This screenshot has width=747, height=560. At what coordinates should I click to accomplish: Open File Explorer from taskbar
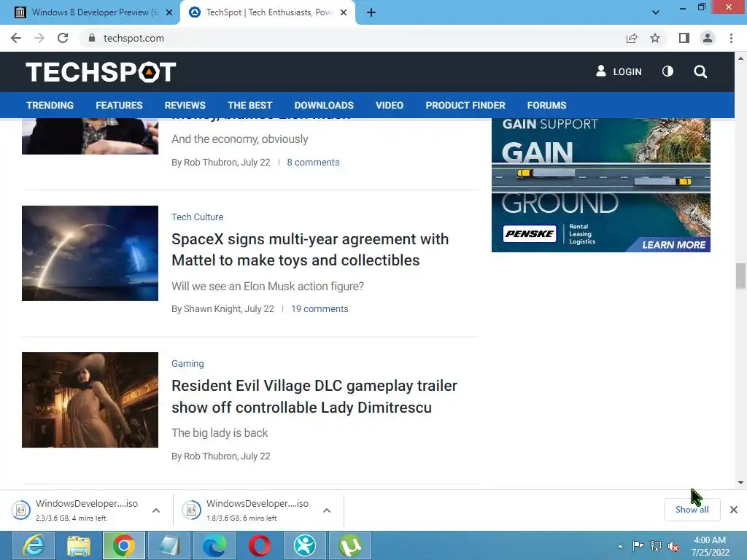pos(79,545)
